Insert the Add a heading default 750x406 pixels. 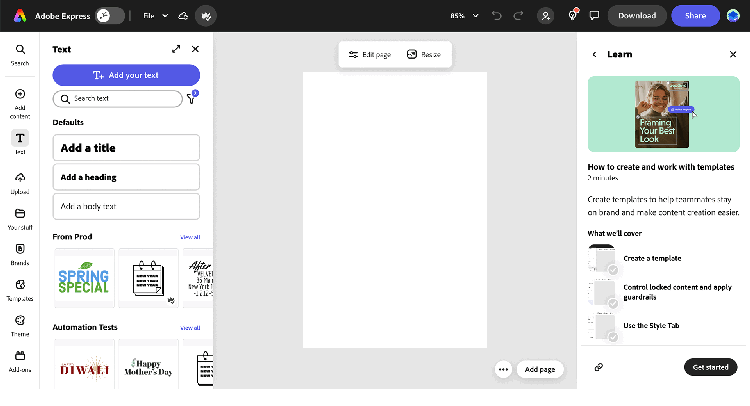pos(126,177)
